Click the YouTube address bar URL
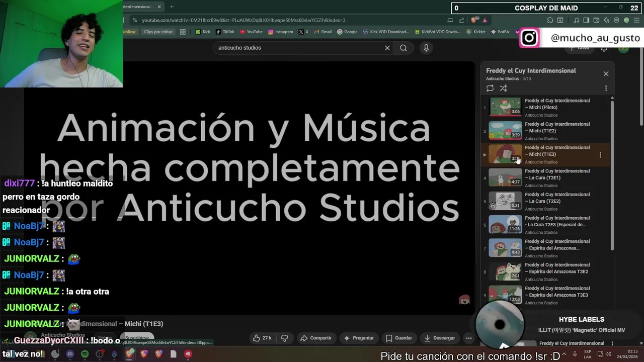Viewport: 644px width, 362px height. click(244, 20)
